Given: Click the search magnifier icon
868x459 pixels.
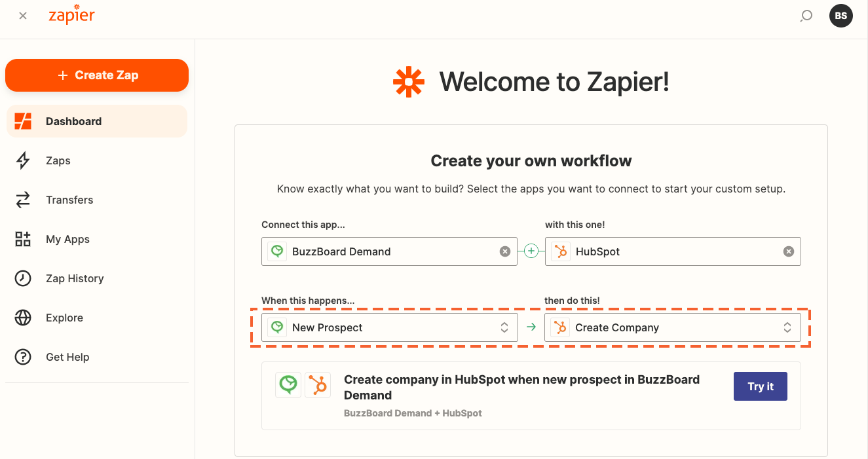Looking at the screenshot, I should (806, 16).
